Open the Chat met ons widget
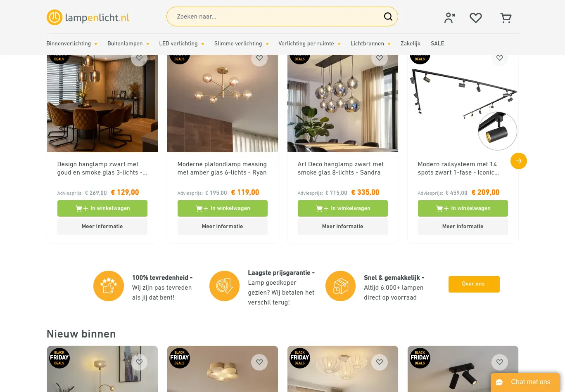This screenshot has width=565, height=392. point(525,382)
